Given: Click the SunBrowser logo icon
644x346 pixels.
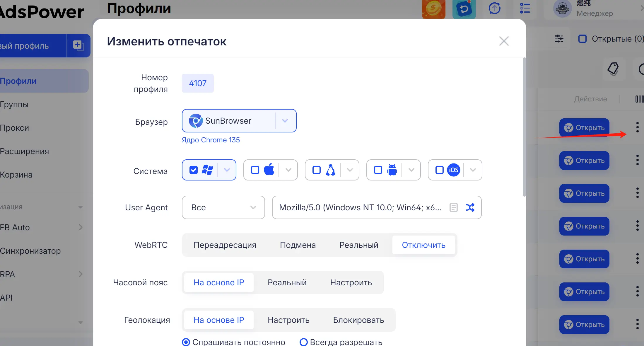Looking at the screenshot, I should 196,121.
